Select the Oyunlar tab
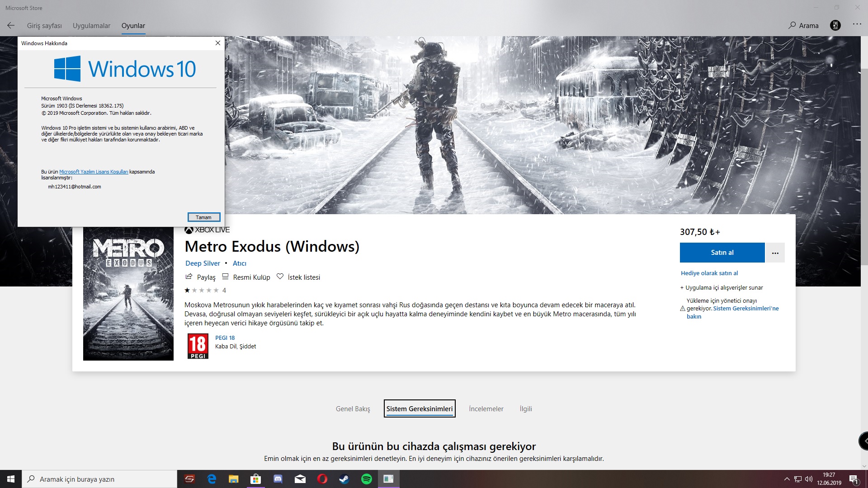 [133, 26]
